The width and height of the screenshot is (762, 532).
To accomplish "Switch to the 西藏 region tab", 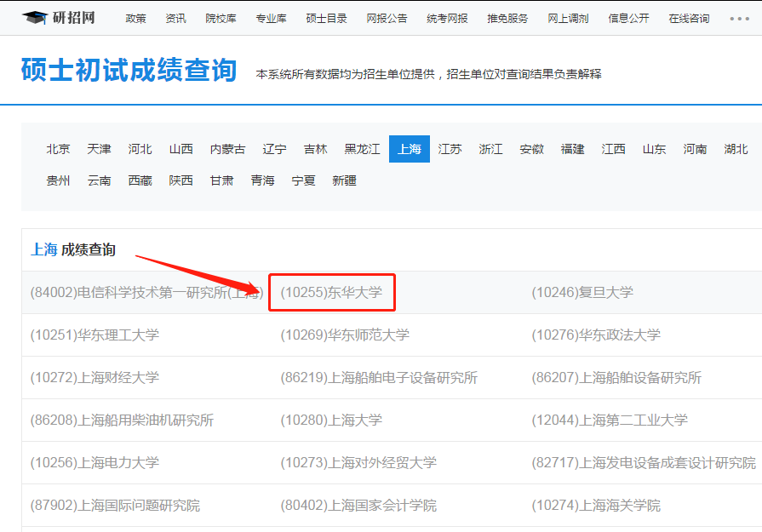I will coord(140,180).
